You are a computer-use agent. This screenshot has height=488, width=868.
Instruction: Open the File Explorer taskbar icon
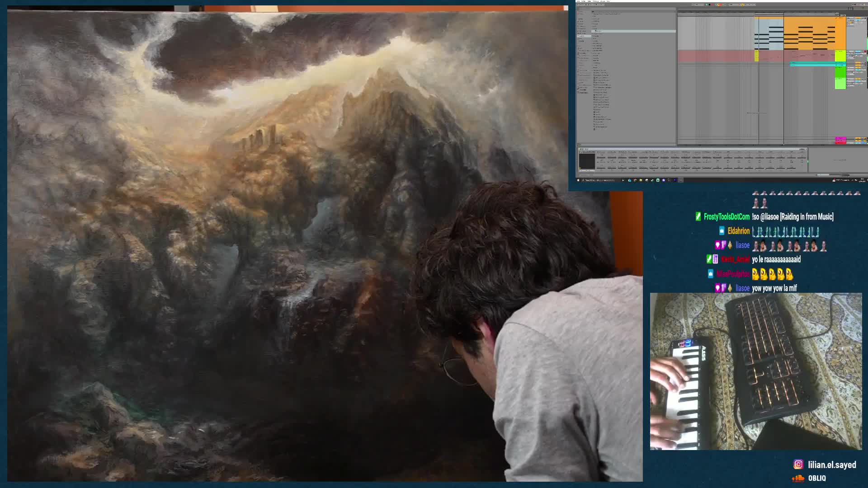pos(641,180)
